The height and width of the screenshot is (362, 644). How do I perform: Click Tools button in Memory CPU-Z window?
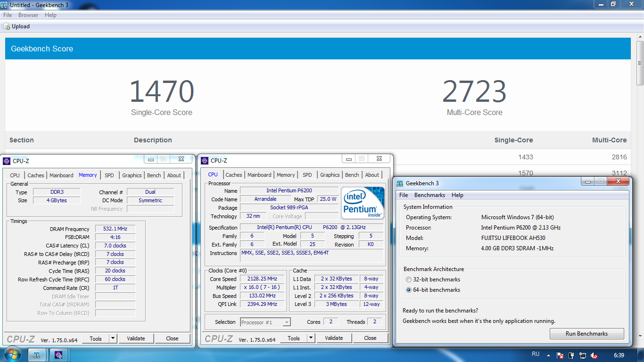[x=96, y=338]
